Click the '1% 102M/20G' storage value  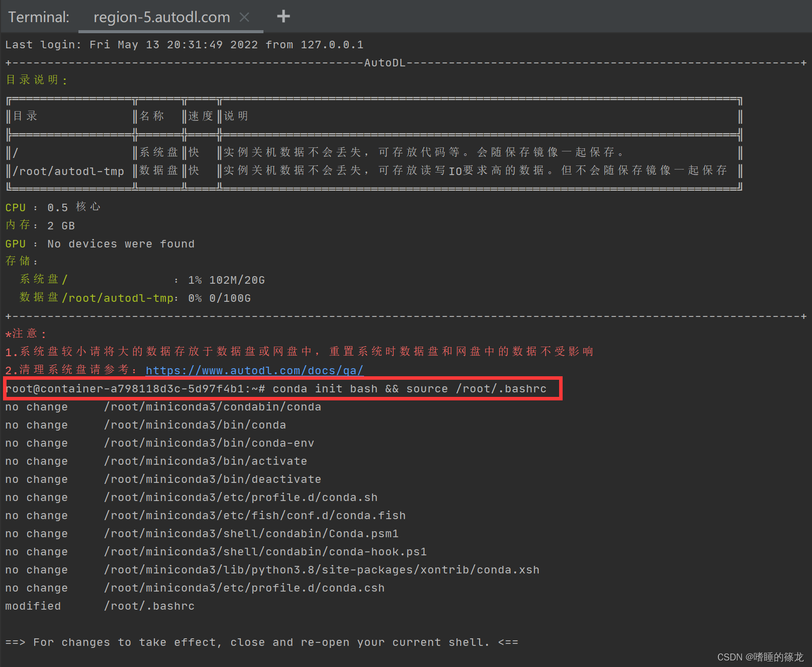pos(226,280)
